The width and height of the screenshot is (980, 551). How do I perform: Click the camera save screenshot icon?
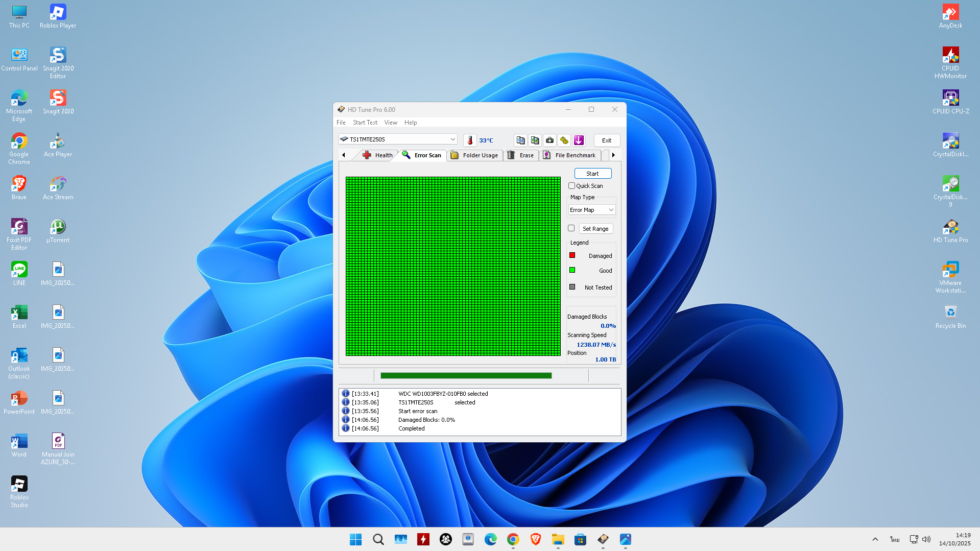point(549,140)
